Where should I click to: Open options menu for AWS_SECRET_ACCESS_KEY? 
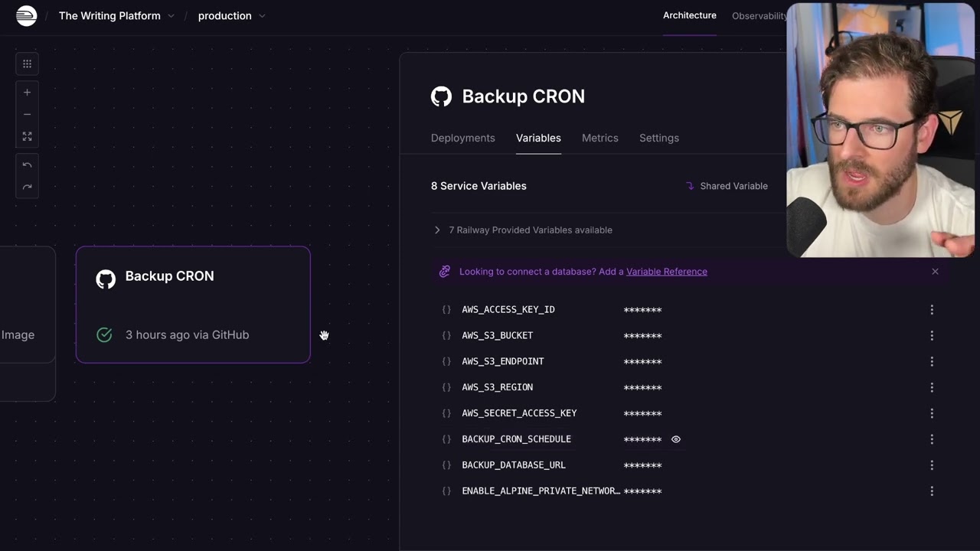[932, 413]
